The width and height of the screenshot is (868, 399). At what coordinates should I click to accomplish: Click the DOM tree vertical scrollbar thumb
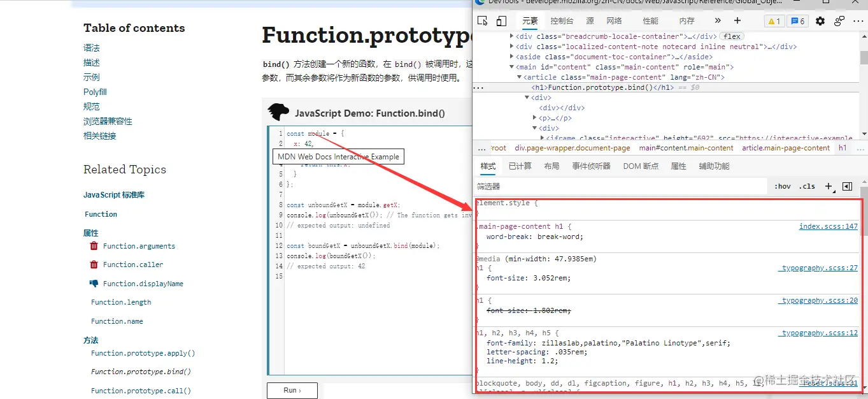point(864,59)
